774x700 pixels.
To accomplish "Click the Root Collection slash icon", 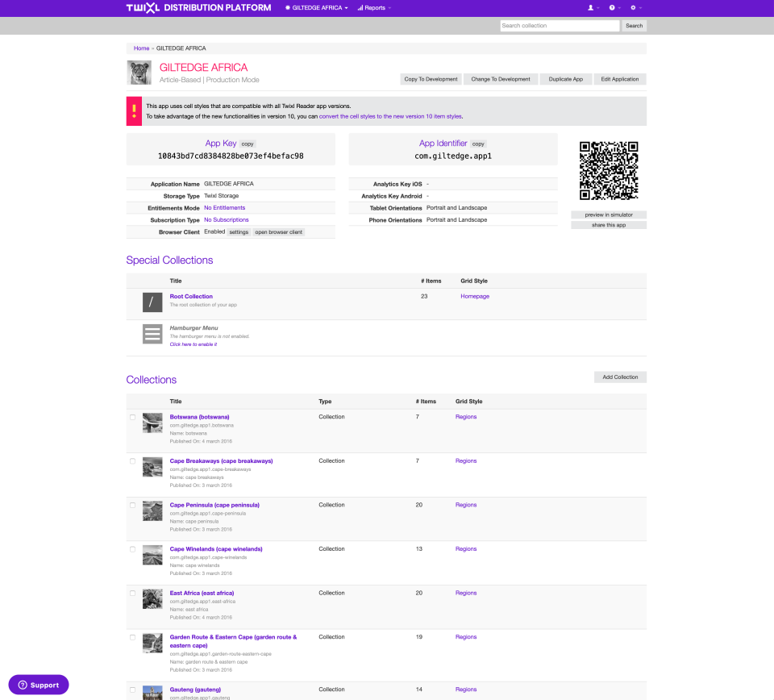I will (x=152, y=302).
